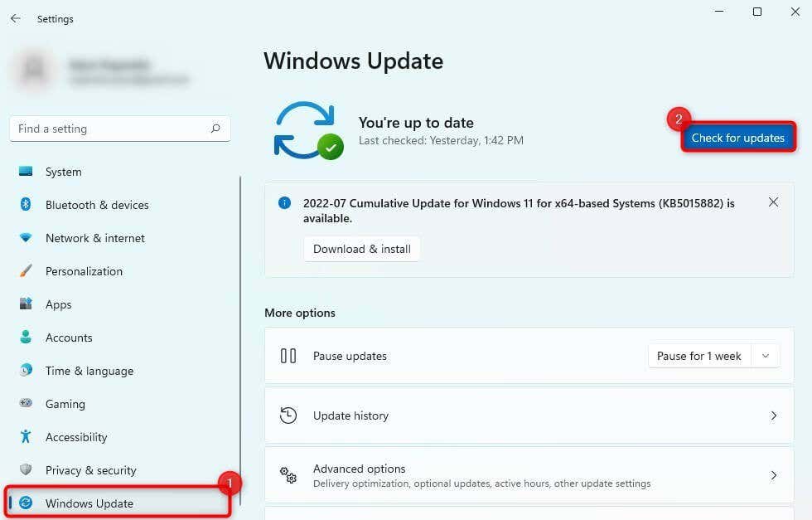Click the Privacy & security shield icon

(x=26, y=469)
